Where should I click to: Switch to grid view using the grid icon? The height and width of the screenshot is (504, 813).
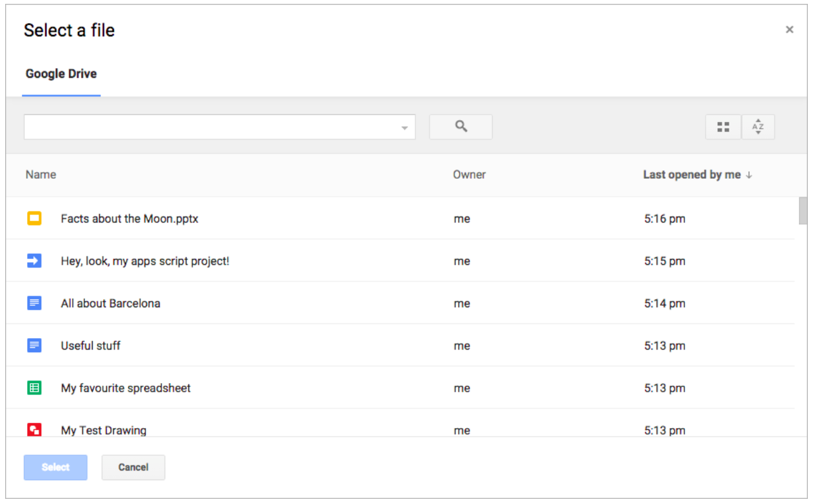pos(722,126)
